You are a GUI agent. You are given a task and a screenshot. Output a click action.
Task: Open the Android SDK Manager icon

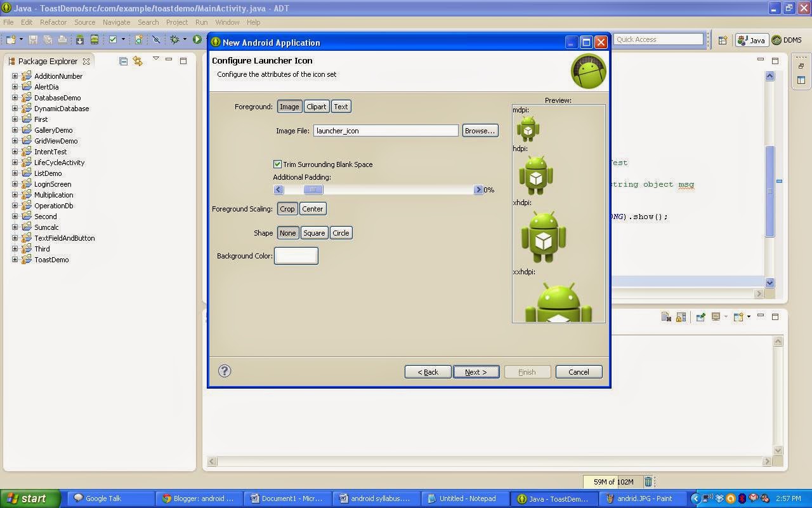coord(80,39)
